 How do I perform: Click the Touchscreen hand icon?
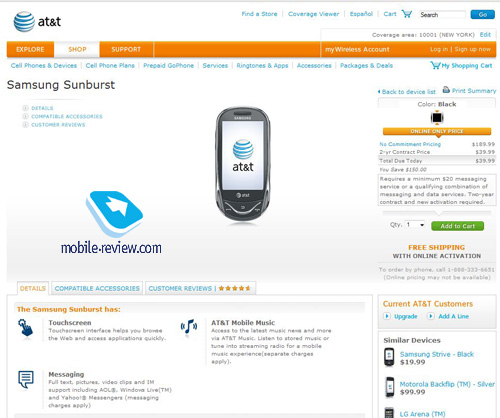25,327
